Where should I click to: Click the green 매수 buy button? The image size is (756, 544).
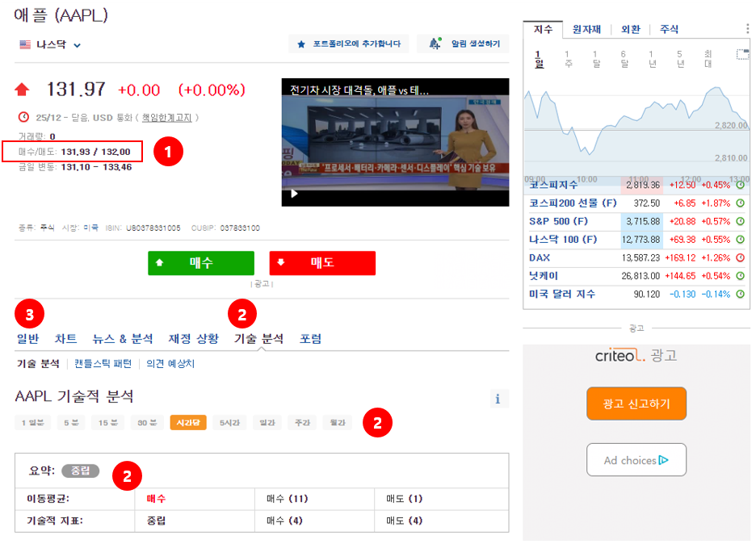(201, 262)
